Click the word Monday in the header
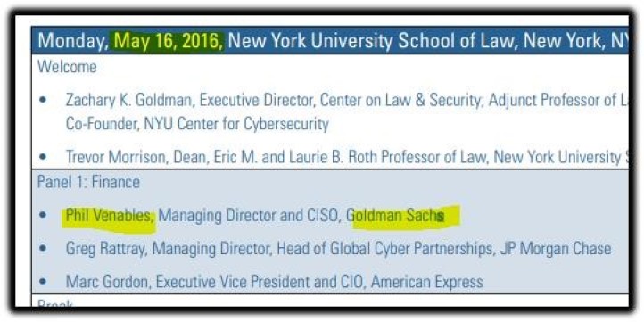 73,41
